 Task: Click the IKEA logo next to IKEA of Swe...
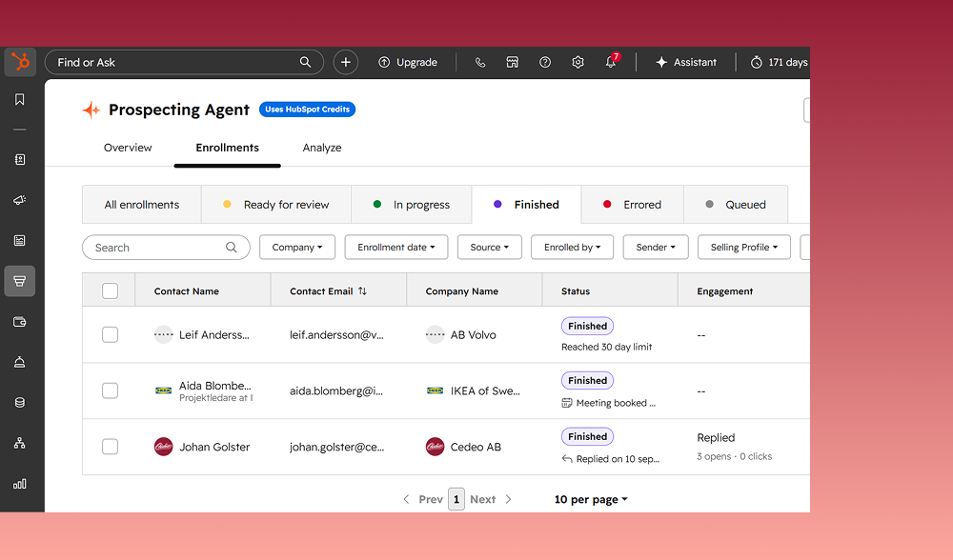435,390
